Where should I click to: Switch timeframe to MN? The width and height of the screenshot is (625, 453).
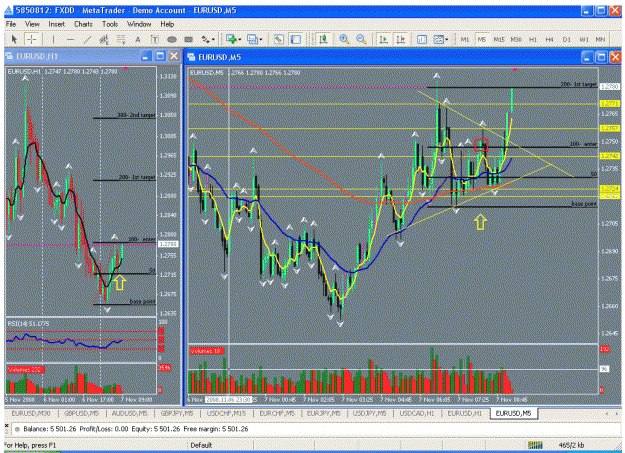(x=600, y=39)
